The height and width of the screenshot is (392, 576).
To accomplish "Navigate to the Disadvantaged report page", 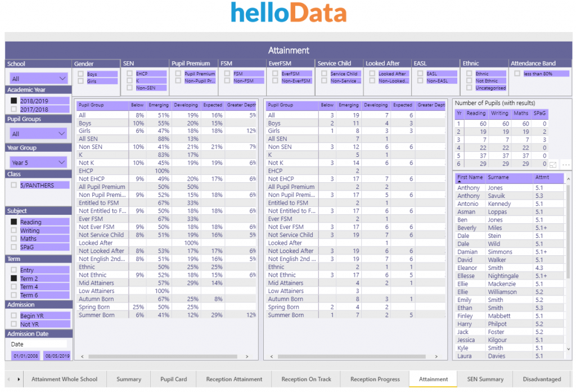I will click(542, 379).
